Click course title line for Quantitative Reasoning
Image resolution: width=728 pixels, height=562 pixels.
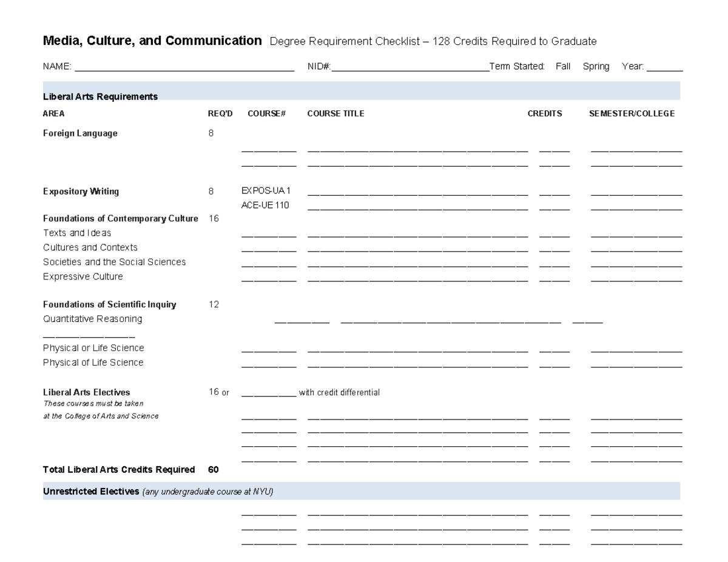coord(451,322)
